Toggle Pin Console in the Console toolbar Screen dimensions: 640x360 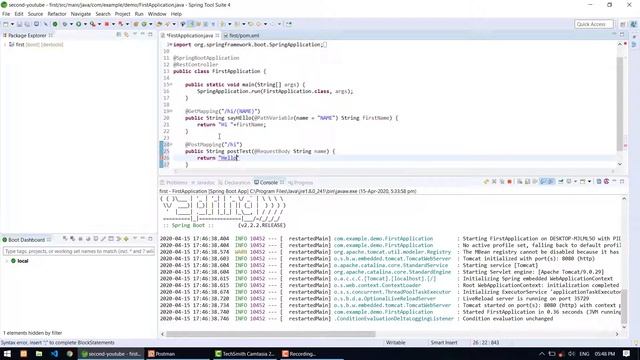561,182
